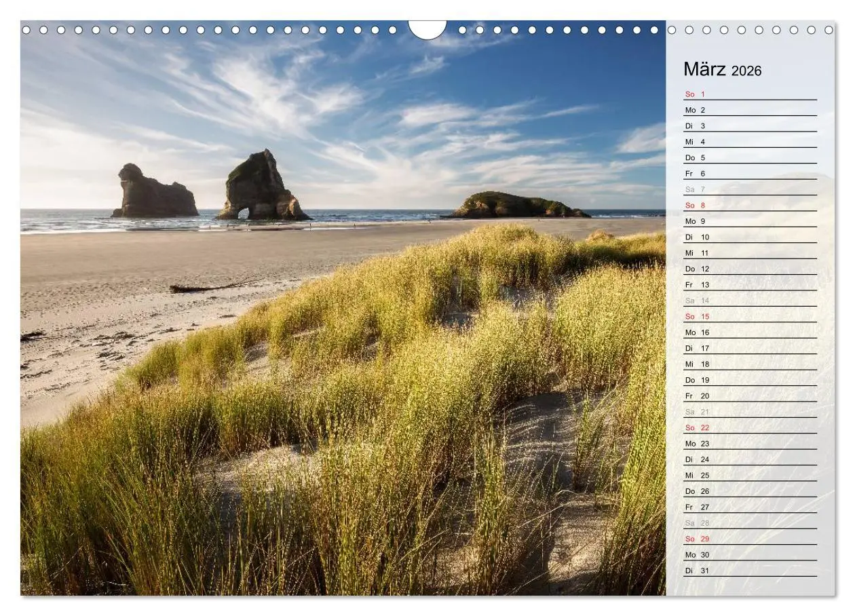Select the date row "Sa 14"
The image size is (855, 616).
[x=750, y=301]
